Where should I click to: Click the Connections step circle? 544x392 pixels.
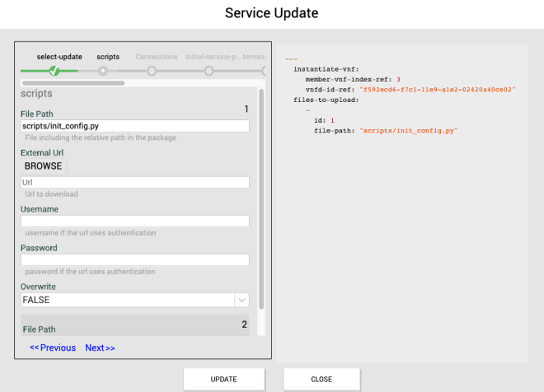tap(152, 71)
